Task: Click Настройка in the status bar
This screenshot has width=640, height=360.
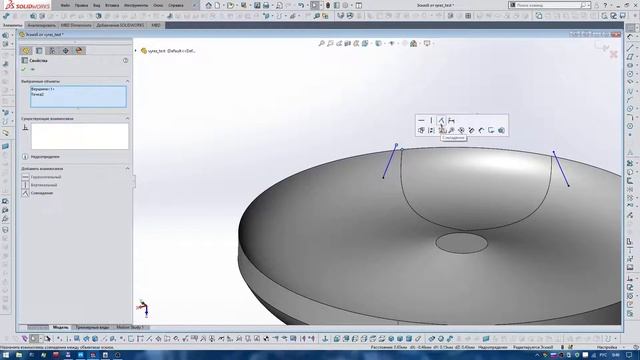Action: pyautogui.click(x=607, y=347)
